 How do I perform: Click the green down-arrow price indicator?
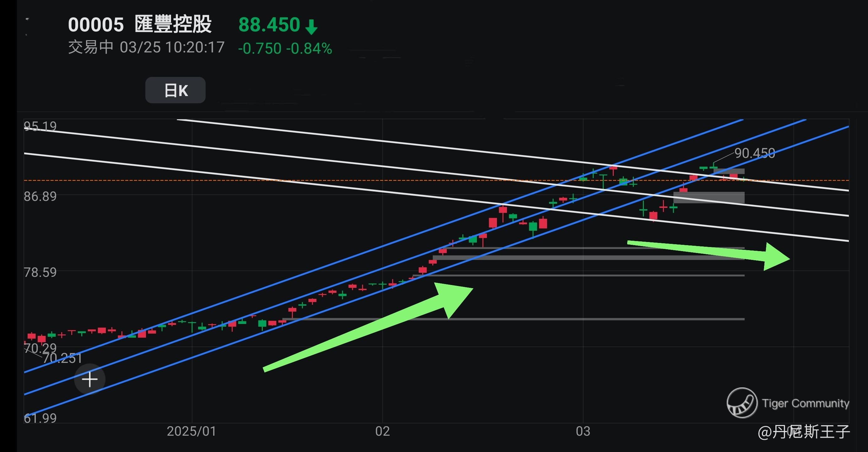(x=311, y=27)
